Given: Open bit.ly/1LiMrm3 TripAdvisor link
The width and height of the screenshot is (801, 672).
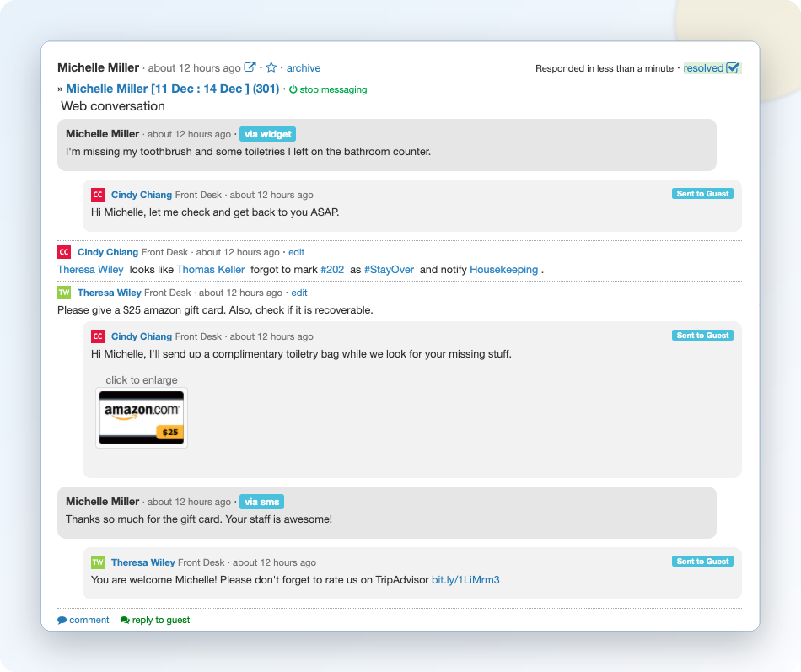Looking at the screenshot, I should tap(465, 580).
